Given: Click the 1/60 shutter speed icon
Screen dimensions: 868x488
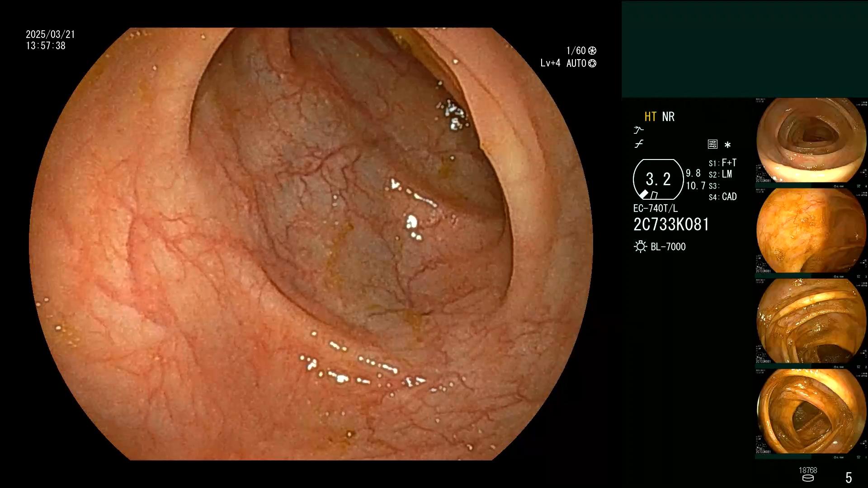Looking at the screenshot, I should tap(592, 51).
